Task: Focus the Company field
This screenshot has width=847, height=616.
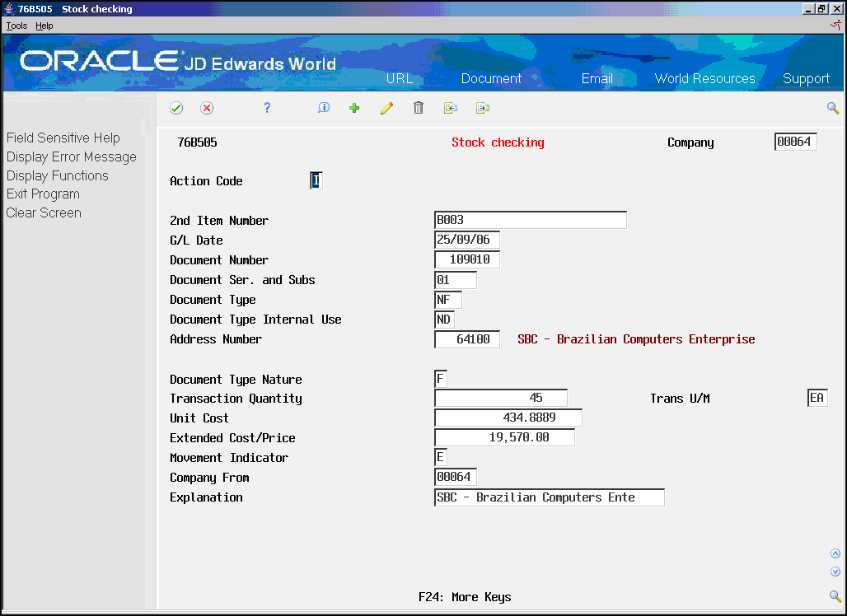Action: point(795,142)
